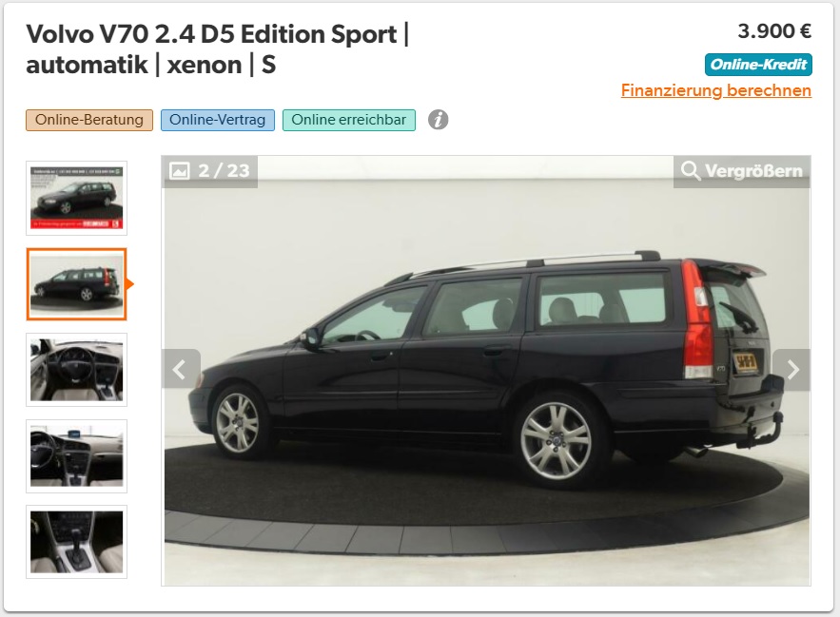Click the Online-Kredit badge
840x617 pixels.
[x=758, y=65]
